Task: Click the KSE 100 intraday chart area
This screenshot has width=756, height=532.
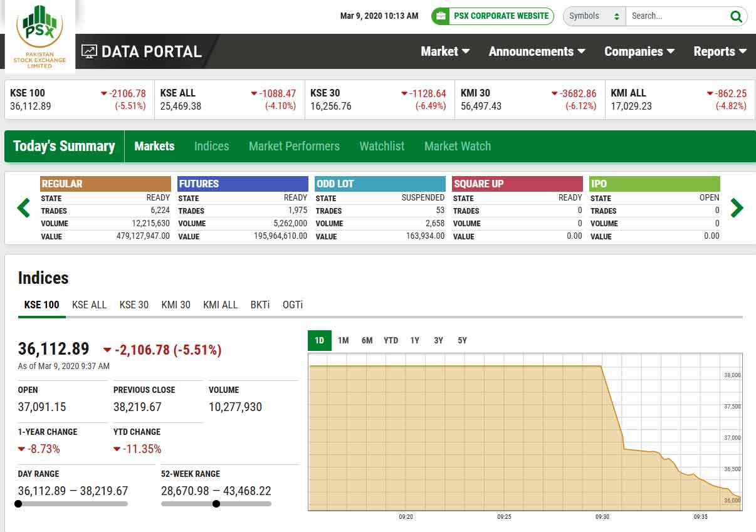Action: tap(525, 432)
